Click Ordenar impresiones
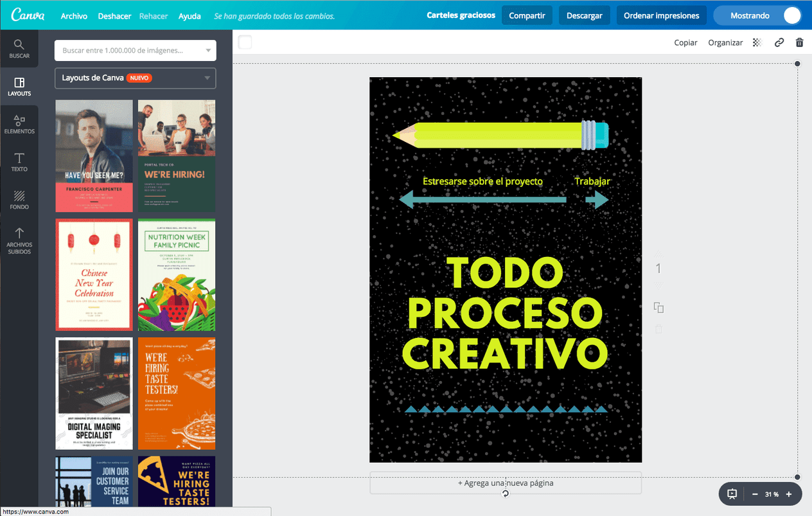This screenshot has height=516, width=812. [x=661, y=15]
